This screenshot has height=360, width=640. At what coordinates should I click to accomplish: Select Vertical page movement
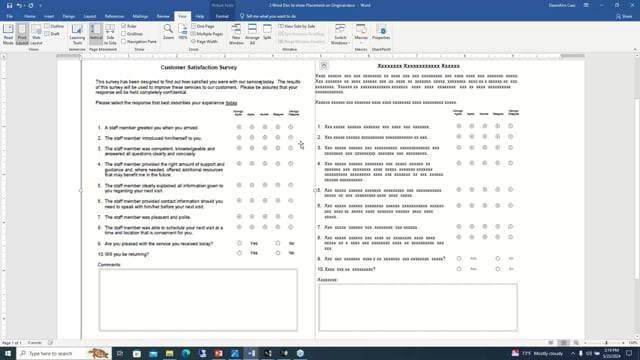pos(96,34)
